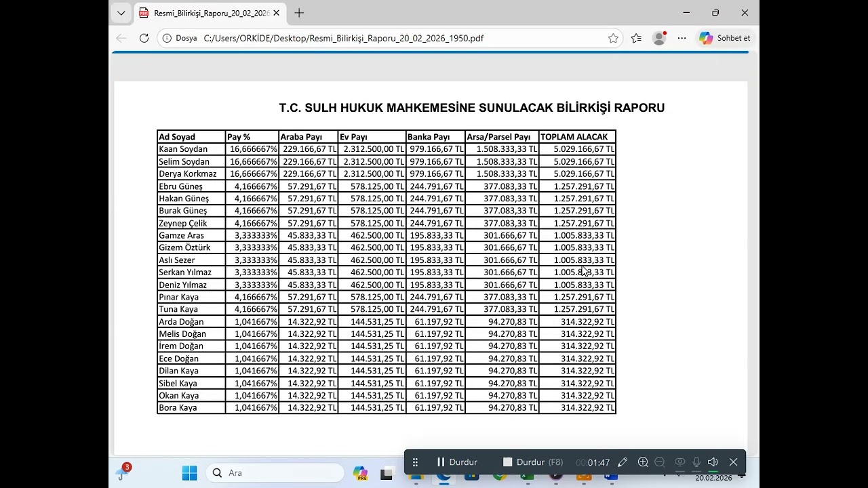Close the Resmi_Bilirkişi_Raporu tab
This screenshot has height=488, width=868.
(277, 13)
